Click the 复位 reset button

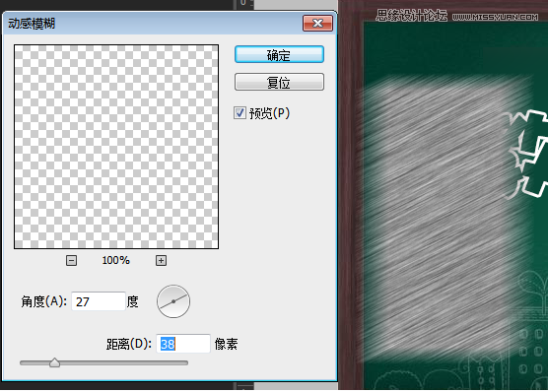point(279,82)
